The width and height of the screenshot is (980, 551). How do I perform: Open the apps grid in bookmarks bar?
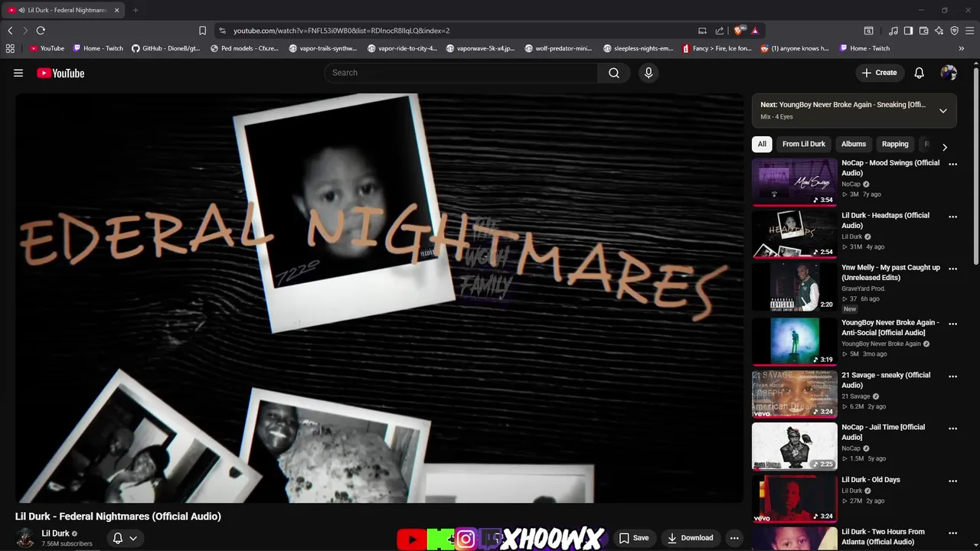click(10, 48)
